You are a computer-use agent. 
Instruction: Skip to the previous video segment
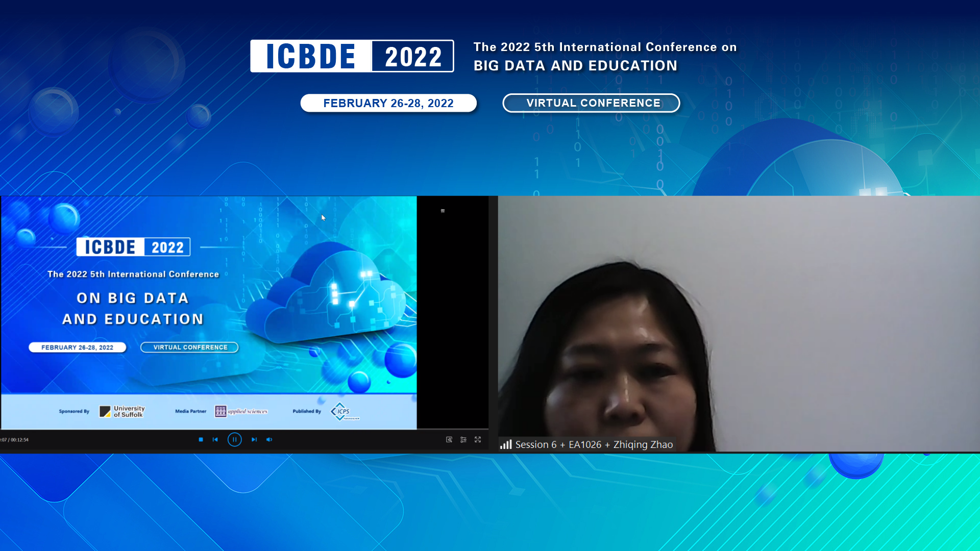coord(215,439)
